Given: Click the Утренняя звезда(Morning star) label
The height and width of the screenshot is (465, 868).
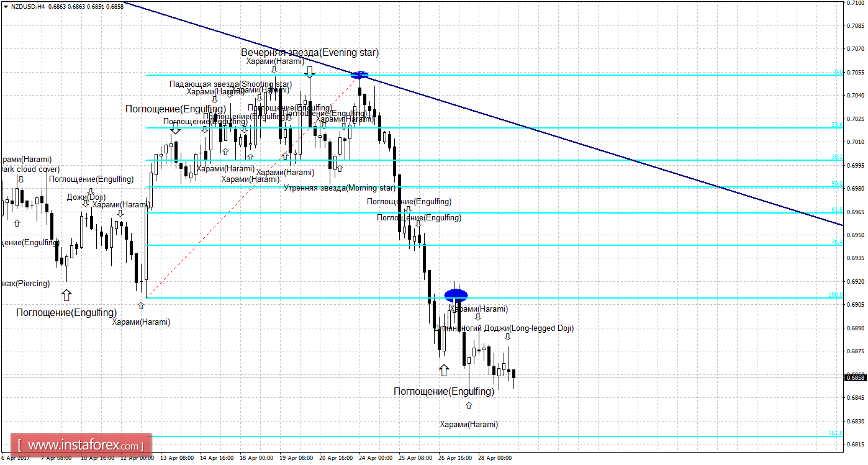Looking at the screenshot, I should point(339,187).
